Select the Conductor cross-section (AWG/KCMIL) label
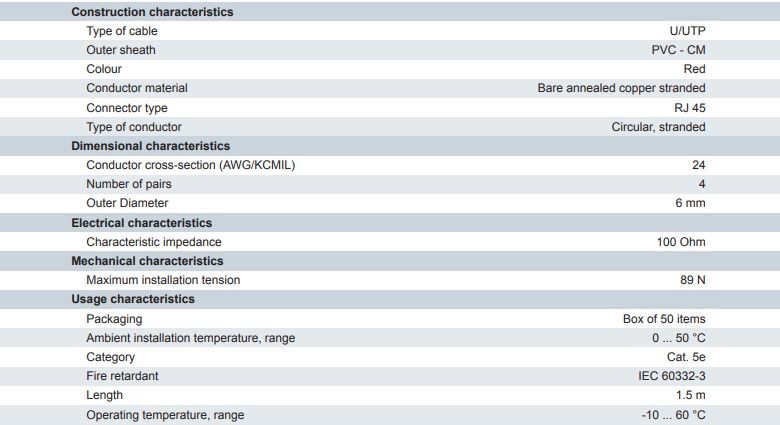 pos(191,165)
